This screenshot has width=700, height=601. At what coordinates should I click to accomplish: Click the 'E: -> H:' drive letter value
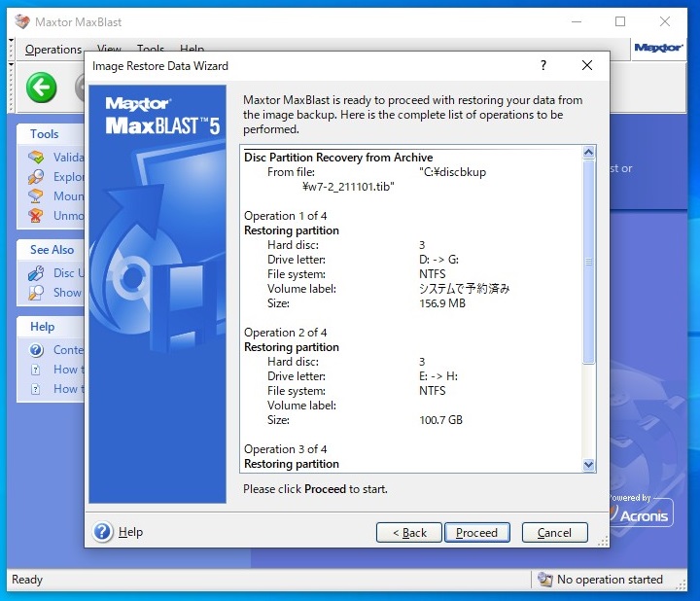click(x=438, y=376)
